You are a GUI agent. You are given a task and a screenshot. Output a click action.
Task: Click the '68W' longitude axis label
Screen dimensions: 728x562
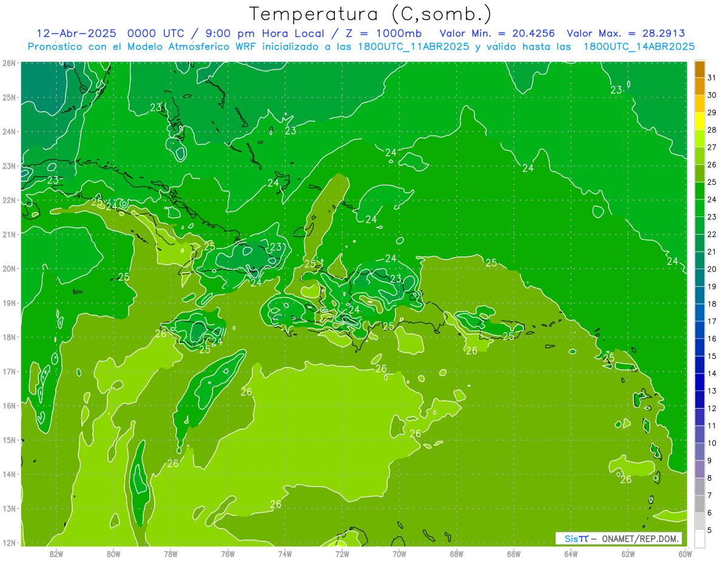tap(456, 554)
